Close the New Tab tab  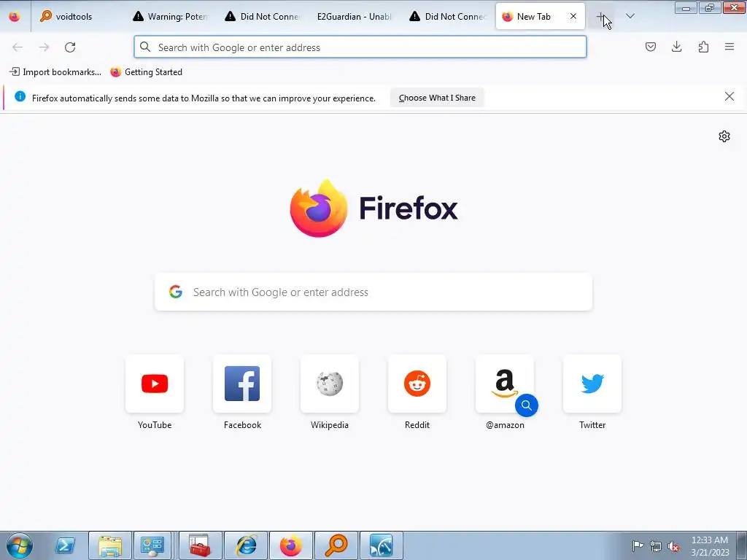573,16
